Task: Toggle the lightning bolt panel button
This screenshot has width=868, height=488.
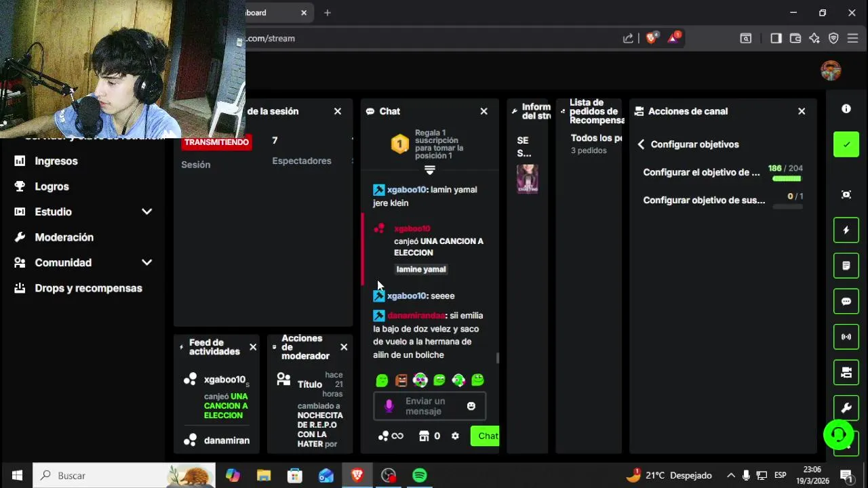Action: coord(846,230)
